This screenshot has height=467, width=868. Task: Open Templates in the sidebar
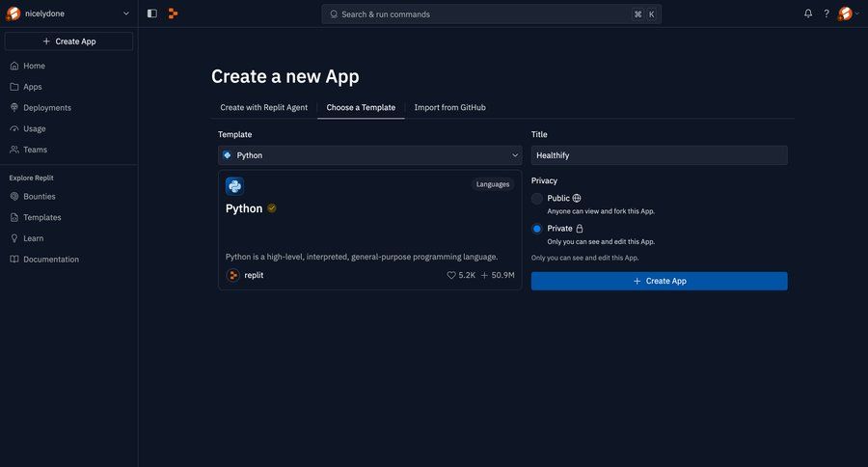tap(68, 217)
